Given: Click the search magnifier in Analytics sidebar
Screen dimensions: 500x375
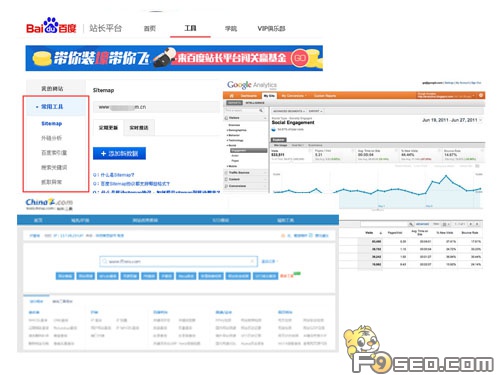Looking at the screenshot, I should pos(261,110).
